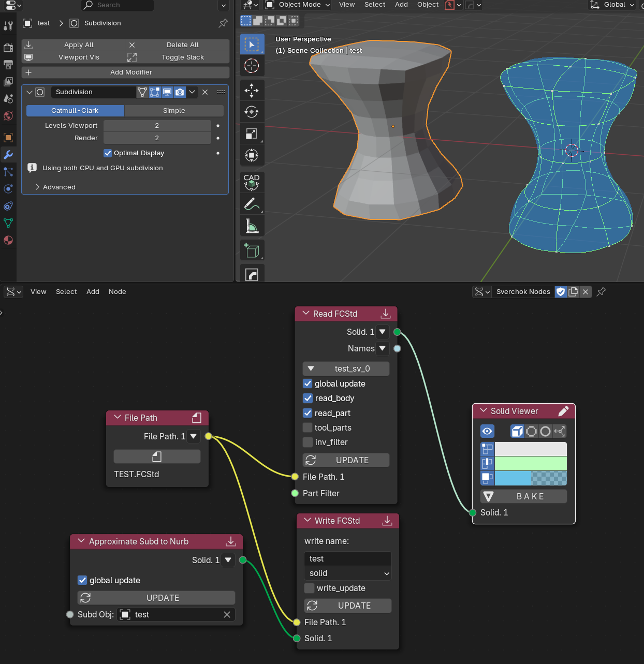The image size is (644, 664).
Task: Toggle global update in Approximate Subd node
Action: [82, 580]
